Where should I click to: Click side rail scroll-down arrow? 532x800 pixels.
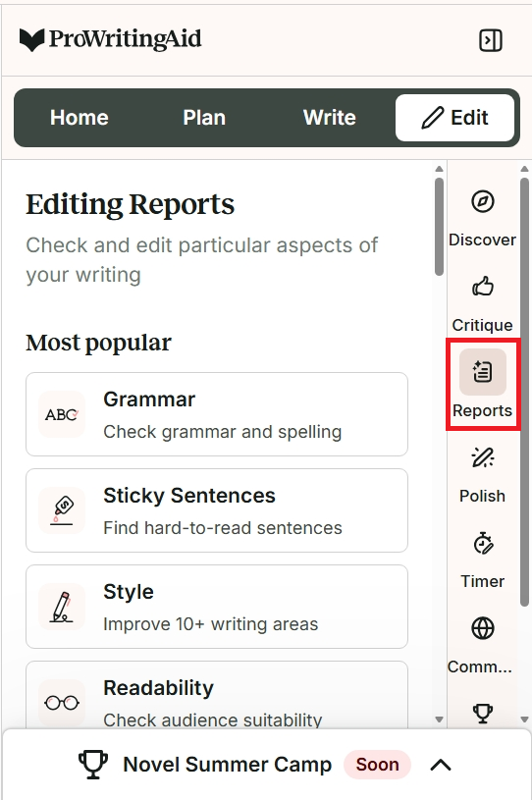coord(524,720)
